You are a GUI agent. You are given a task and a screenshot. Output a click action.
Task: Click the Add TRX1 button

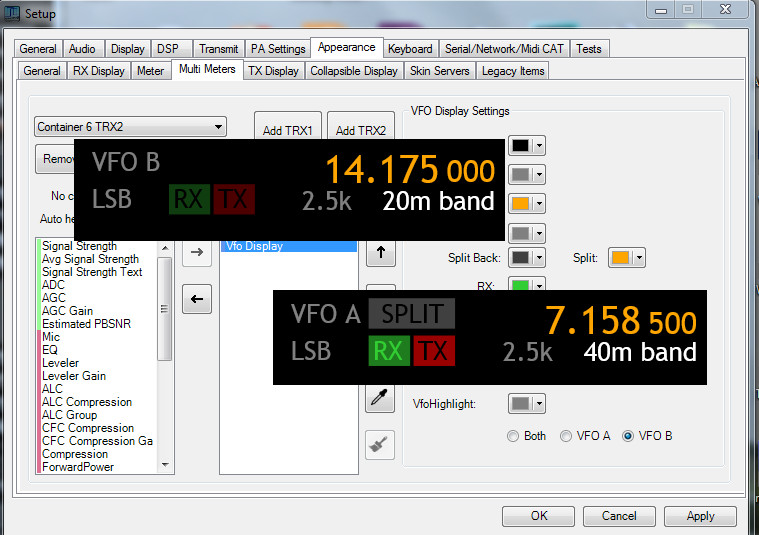(x=288, y=126)
